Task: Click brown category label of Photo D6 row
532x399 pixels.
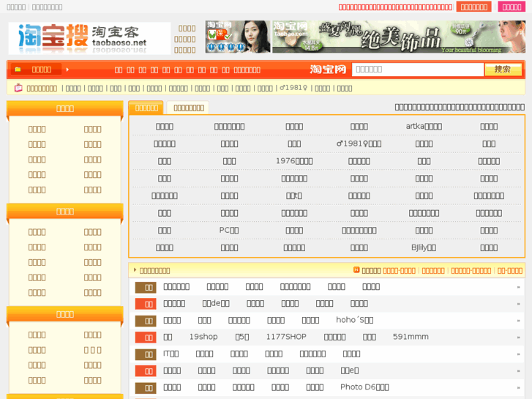Action: pyautogui.click(x=146, y=388)
